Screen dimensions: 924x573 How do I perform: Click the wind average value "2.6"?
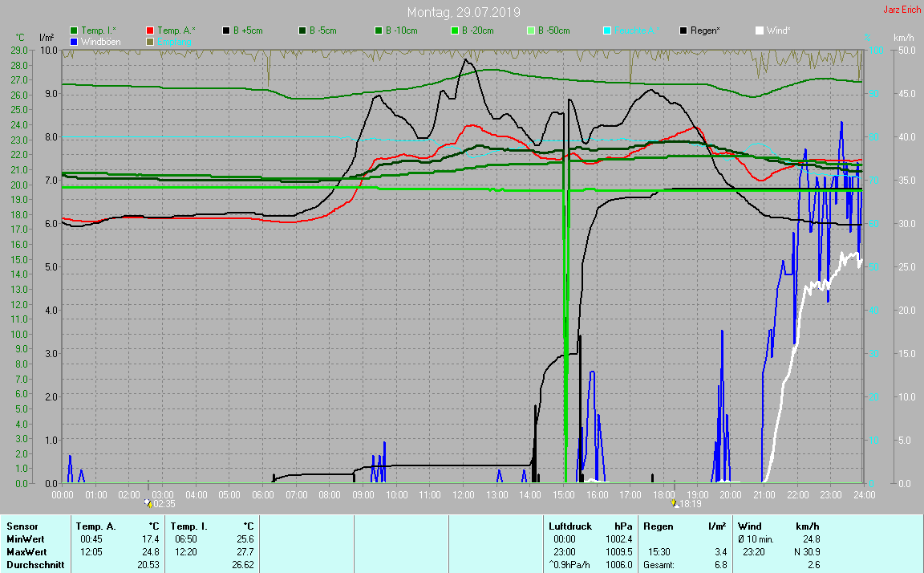[814, 565]
